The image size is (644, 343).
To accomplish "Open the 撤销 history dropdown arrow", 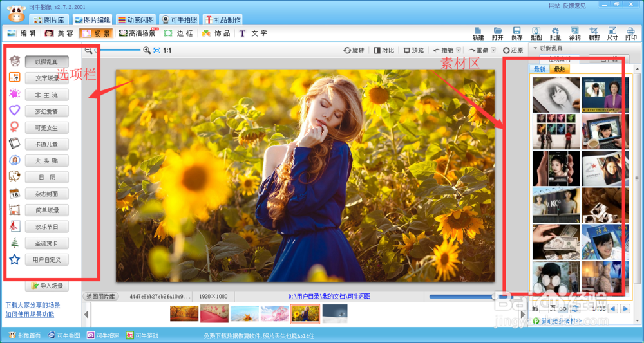I will click(x=459, y=50).
